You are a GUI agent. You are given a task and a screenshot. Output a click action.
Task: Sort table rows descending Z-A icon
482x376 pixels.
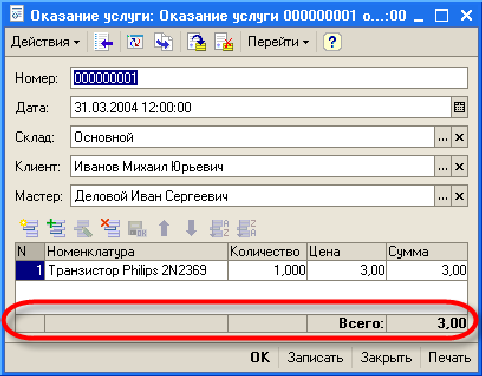(247, 228)
